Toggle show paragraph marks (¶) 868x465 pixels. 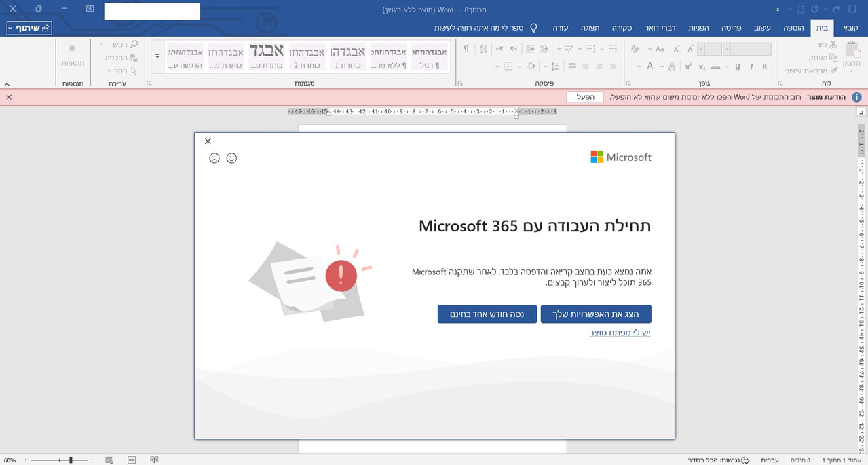(x=466, y=49)
